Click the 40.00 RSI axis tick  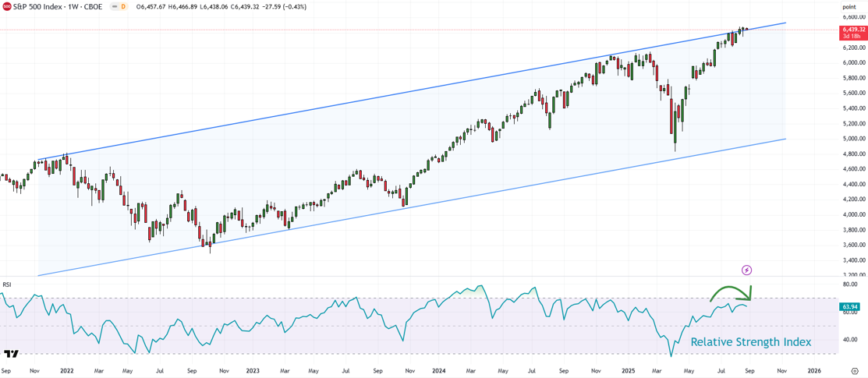(850, 340)
